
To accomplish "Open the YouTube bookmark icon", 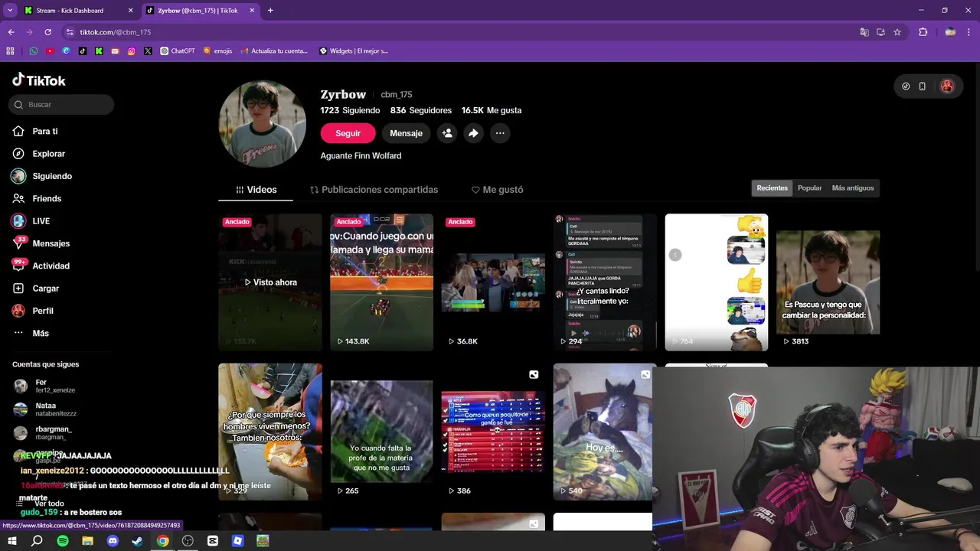I will point(50,51).
